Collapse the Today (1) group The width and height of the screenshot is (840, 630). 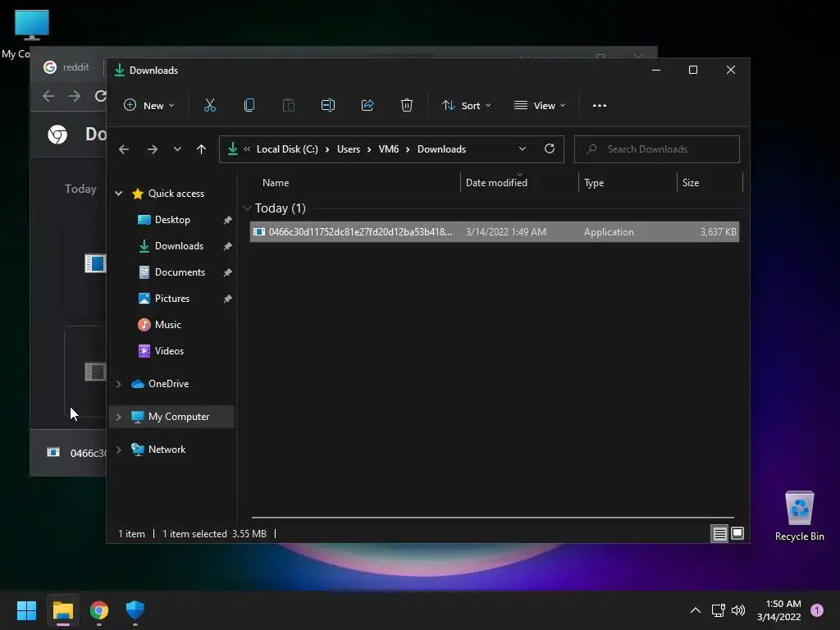247,208
